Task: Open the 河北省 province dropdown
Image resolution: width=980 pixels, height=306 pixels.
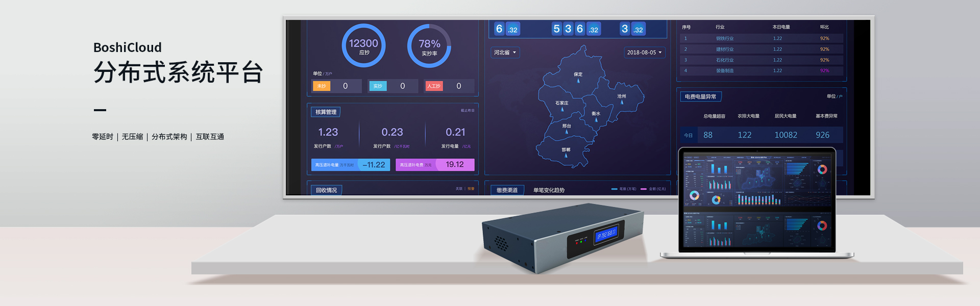Action: pyautogui.click(x=505, y=53)
